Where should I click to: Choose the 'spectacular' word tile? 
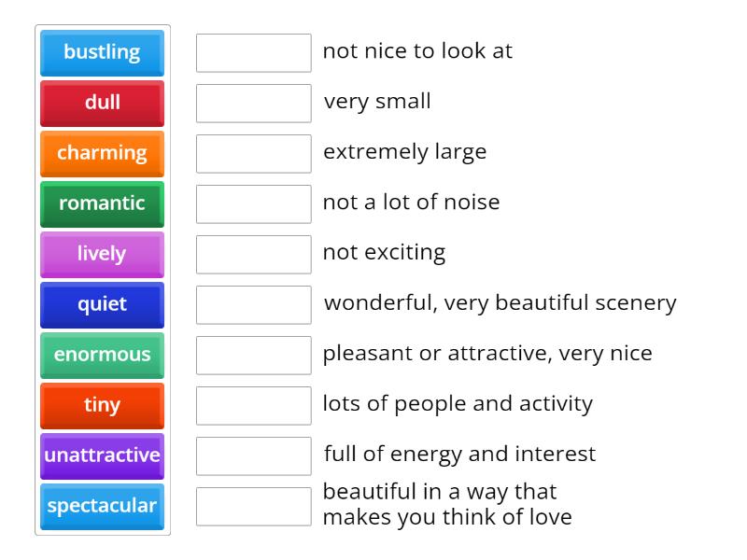click(x=102, y=507)
